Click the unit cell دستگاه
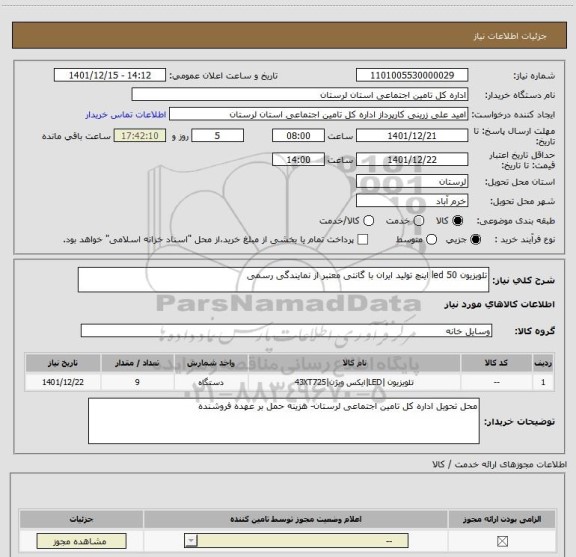Image resolution: width=576 pixels, height=557 pixels. [x=211, y=382]
